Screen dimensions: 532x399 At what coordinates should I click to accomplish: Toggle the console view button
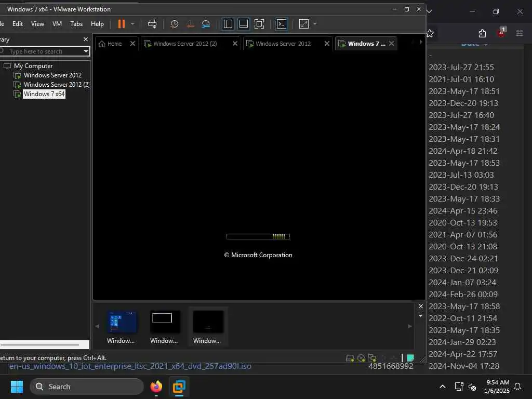coord(282,24)
